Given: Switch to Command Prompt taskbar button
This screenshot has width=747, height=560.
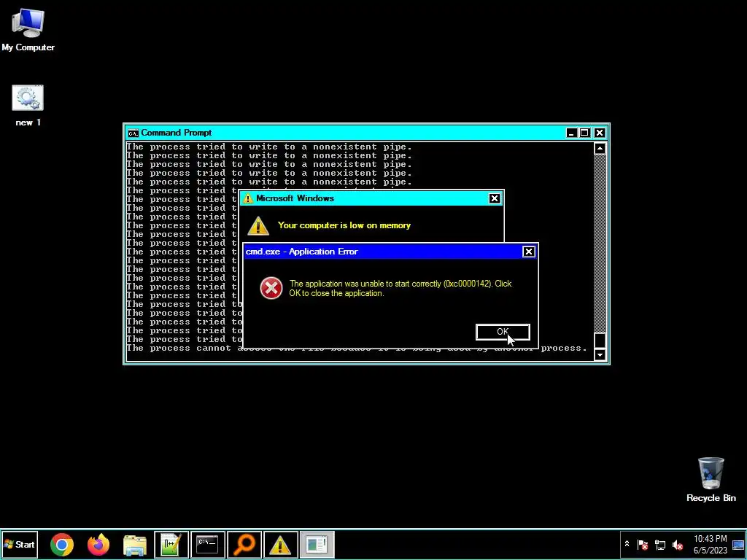Looking at the screenshot, I should point(208,544).
